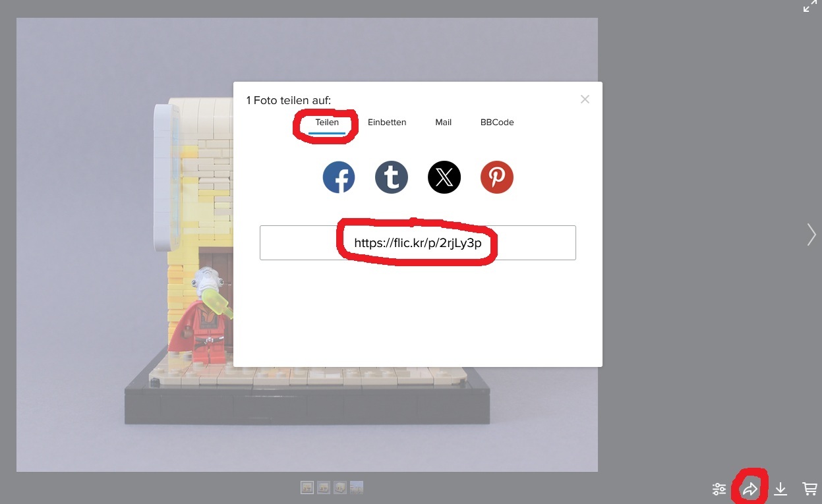Click the download arrow icon
The image size is (822, 504).
pyautogui.click(x=780, y=489)
